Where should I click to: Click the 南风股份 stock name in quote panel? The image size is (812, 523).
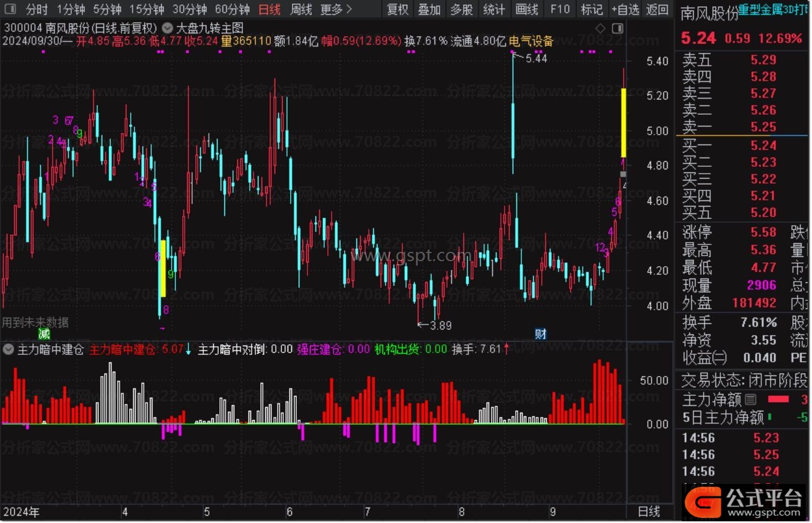(x=710, y=14)
